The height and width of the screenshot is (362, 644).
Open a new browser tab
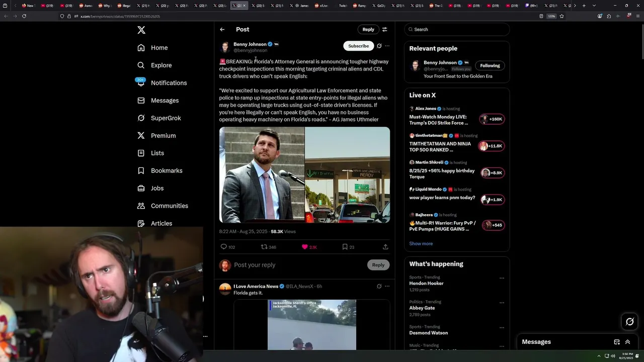point(584,6)
